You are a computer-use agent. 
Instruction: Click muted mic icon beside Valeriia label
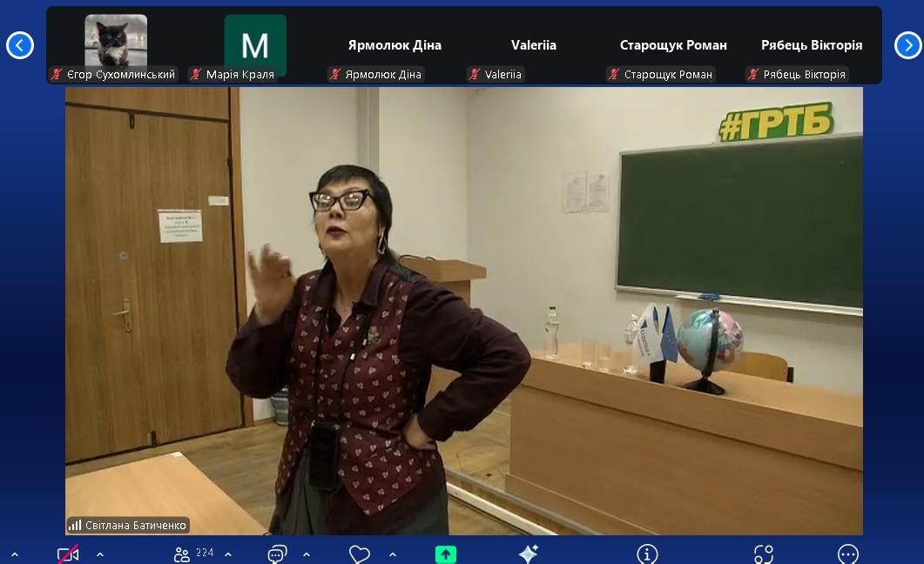pyautogui.click(x=475, y=74)
